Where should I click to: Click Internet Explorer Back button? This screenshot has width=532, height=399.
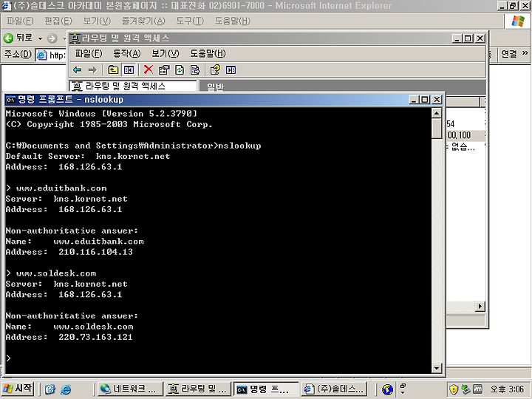click(18, 38)
